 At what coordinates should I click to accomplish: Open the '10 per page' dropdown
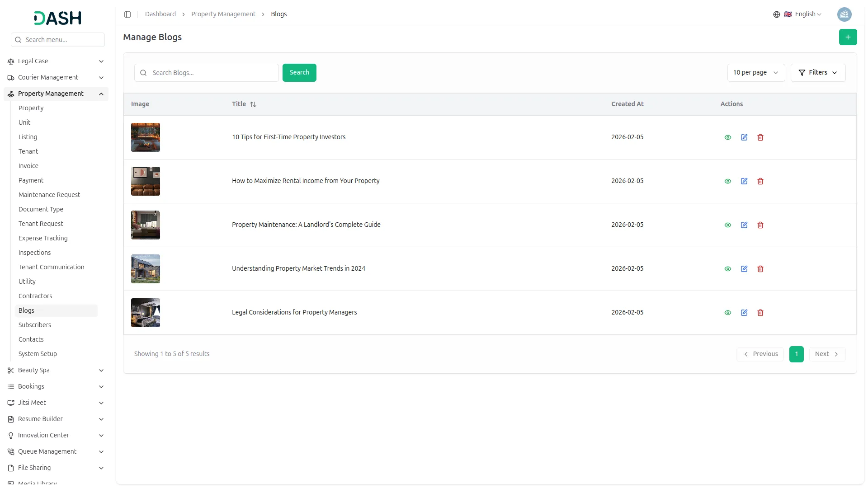click(x=755, y=73)
